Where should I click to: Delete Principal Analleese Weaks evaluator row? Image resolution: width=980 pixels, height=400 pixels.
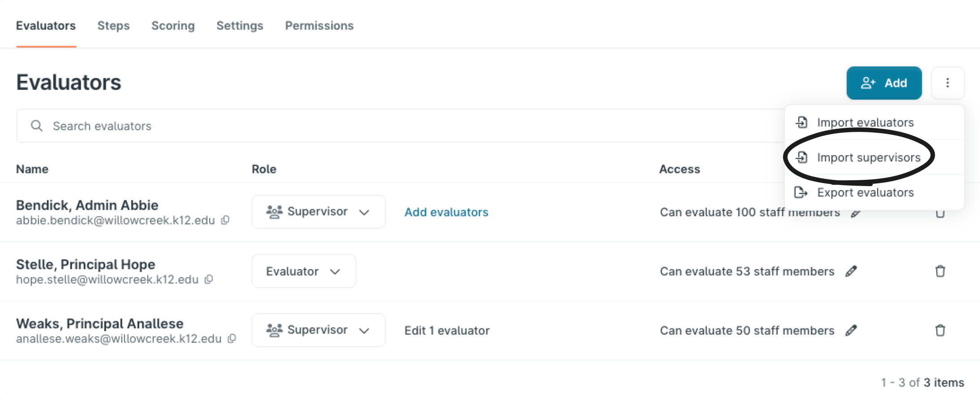(940, 330)
